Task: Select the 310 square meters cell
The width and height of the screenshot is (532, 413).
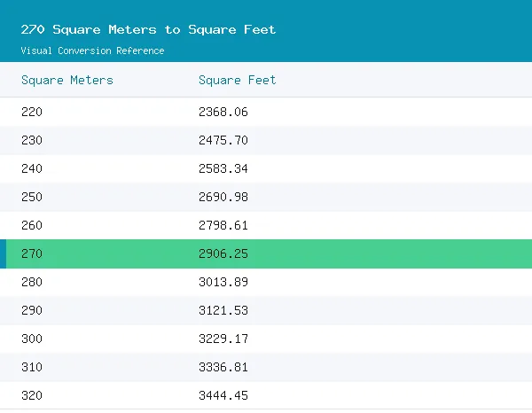Action: coord(32,367)
